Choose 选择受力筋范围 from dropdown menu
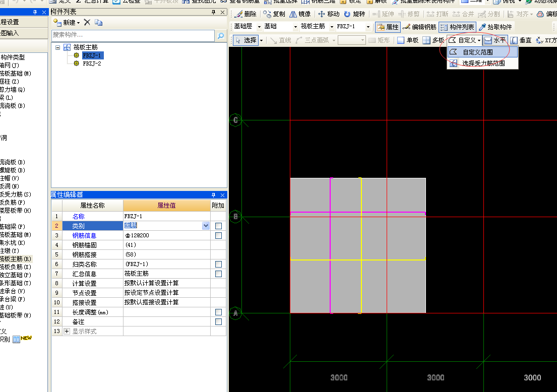 point(482,63)
